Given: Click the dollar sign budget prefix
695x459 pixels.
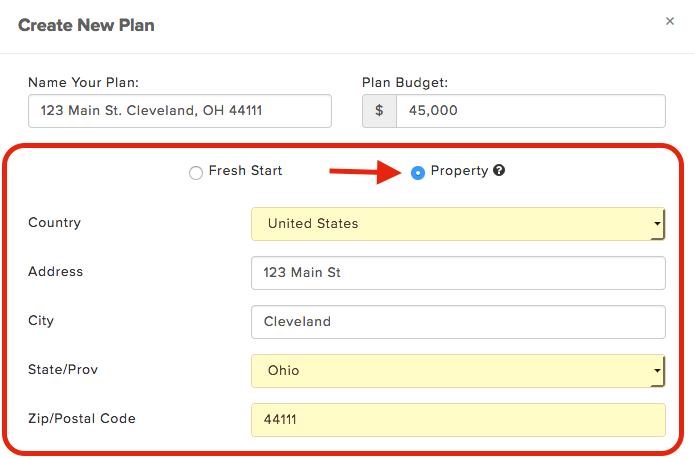Looking at the screenshot, I should [379, 111].
